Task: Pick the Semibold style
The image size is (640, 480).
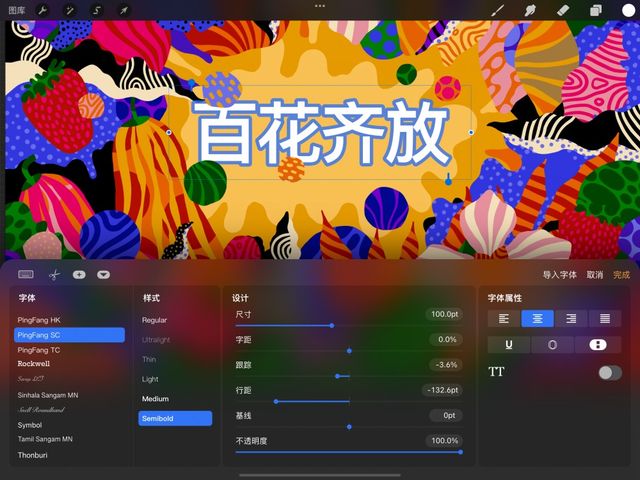Action: click(x=175, y=418)
